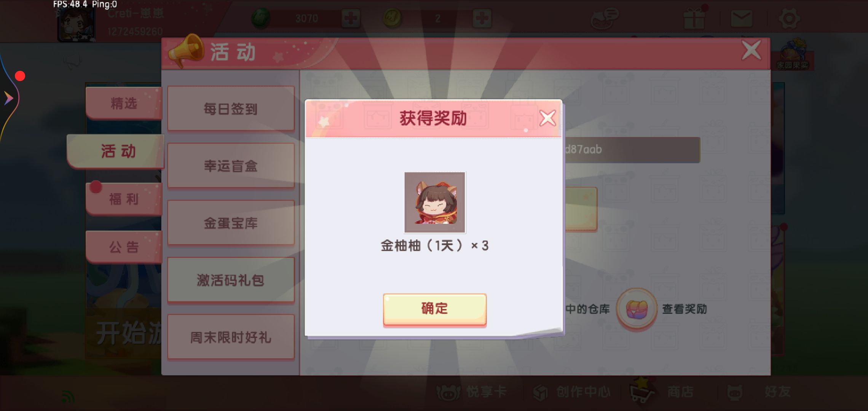Open the chat bubble icon
This screenshot has height=411, width=868.
605,18
